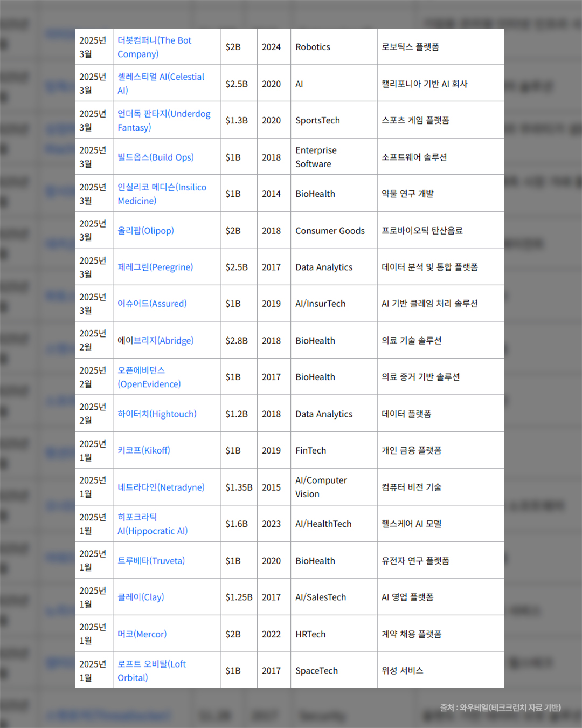Screen dimensions: 582x728
Task: Open the 언더독 판타지(Underdog Fantasy) link
Action: click(164, 121)
